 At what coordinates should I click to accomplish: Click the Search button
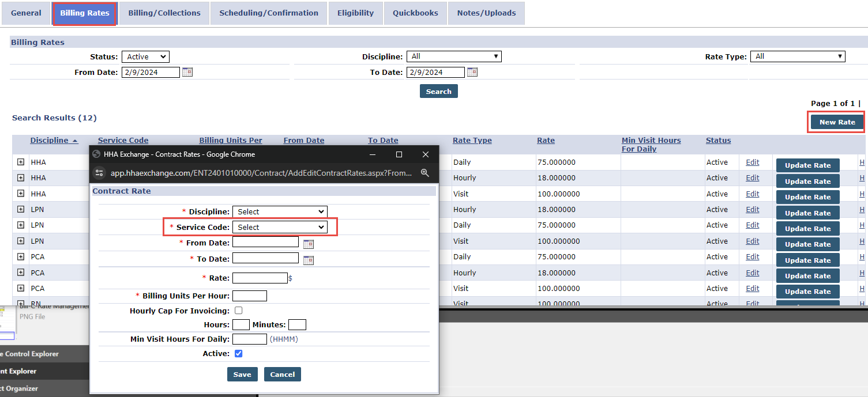[x=439, y=91]
